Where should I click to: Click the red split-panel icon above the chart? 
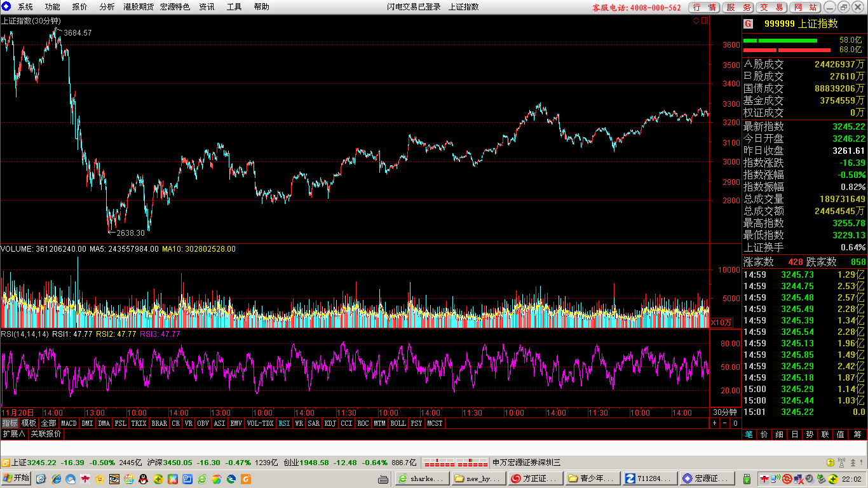pyautogui.click(x=704, y=20)
